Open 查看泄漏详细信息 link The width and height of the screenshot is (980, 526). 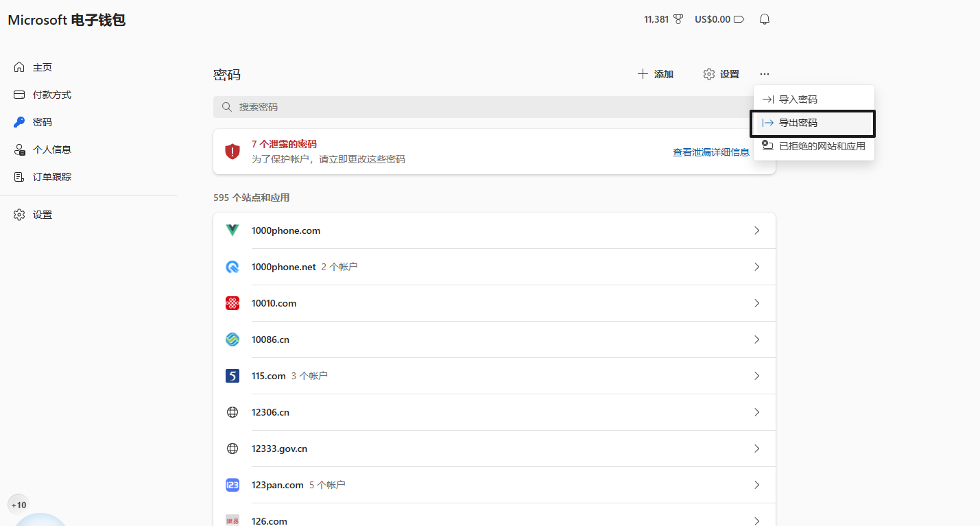pos(711,152)
